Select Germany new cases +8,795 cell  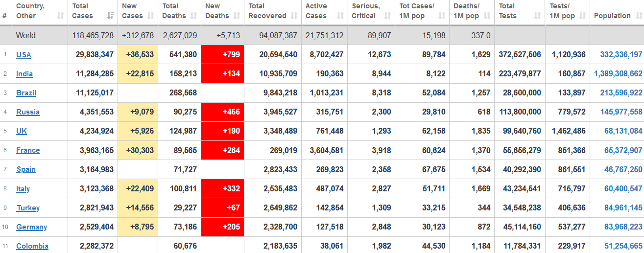pyautogui.click(x=138, y=227)
